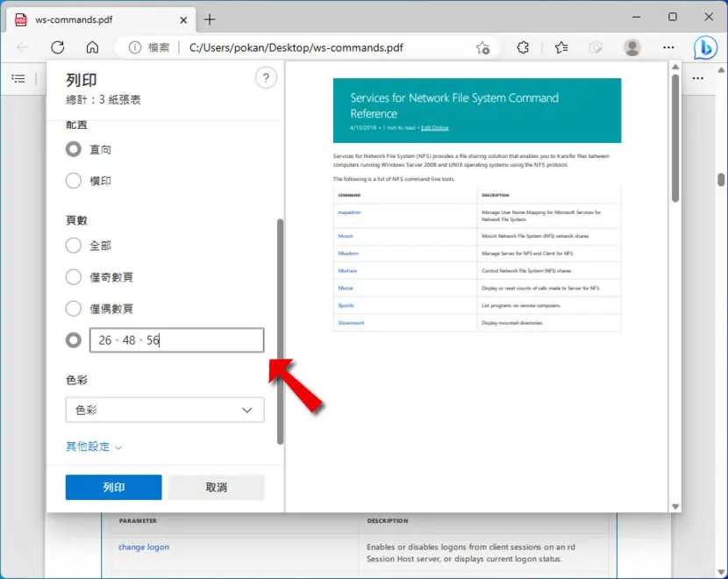The image size is (728, 579).
Task: Open the favorites list icon
Action: coord(561,47)
